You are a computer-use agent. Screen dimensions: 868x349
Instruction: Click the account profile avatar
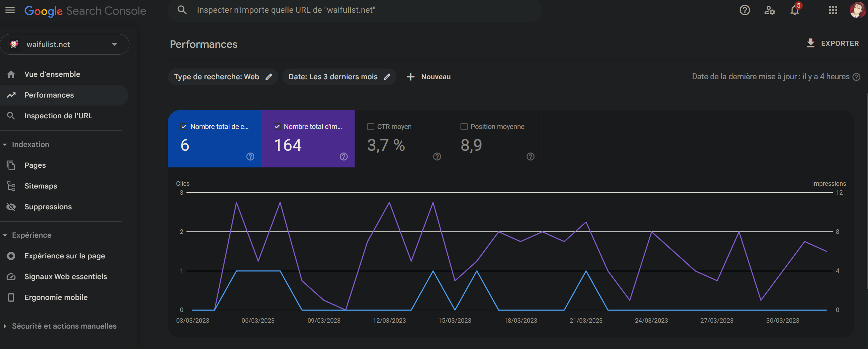click(x=857, y=10)
